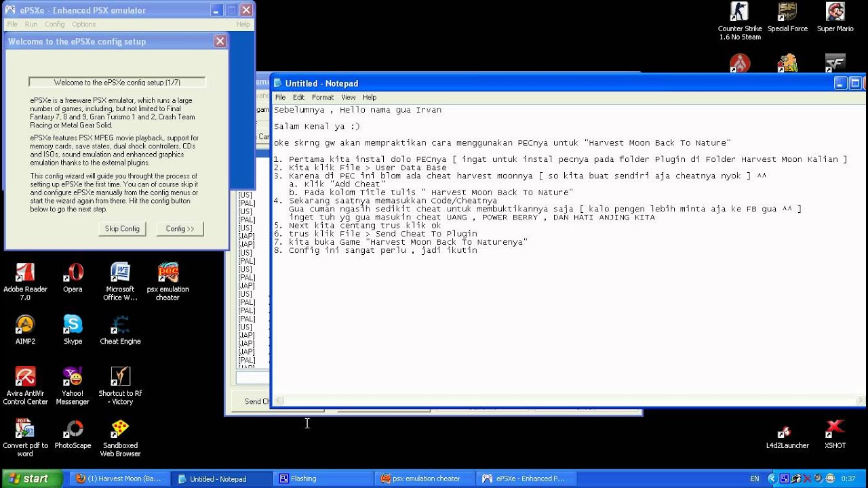
Task: Open Notepad Edit menu
Action: point(298,98)
